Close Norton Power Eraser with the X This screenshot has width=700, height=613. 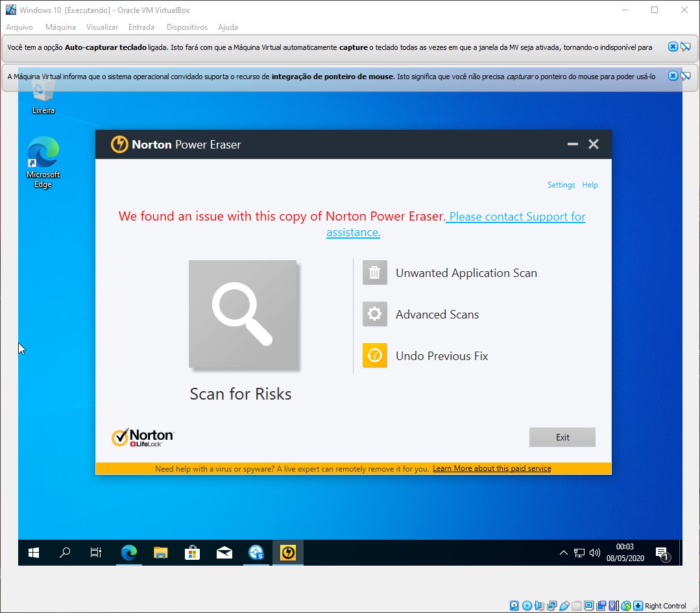coord(594,144)
